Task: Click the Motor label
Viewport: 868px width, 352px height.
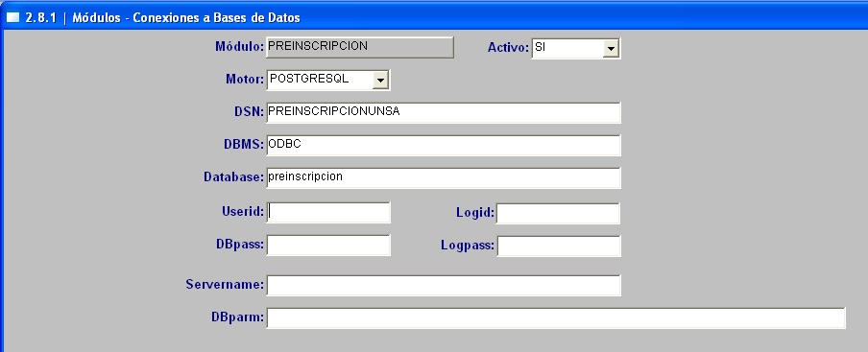Action: [x=245, y=80]
